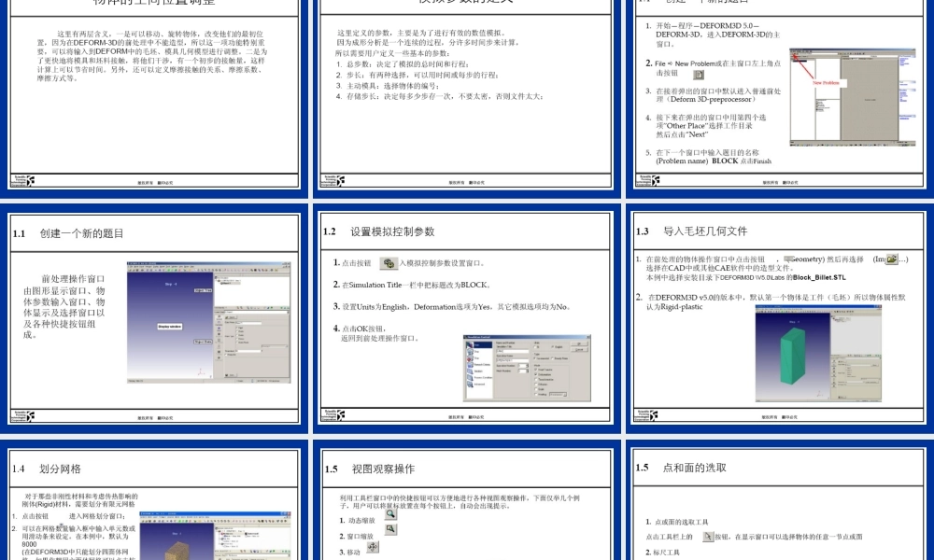
Task: Click the pan move arrows icon in slide 1.5
Action: click(373, 547)
